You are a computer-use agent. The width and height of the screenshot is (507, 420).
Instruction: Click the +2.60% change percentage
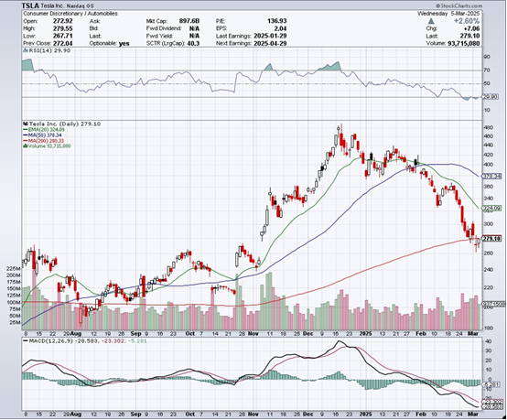[x=466, y=21]
